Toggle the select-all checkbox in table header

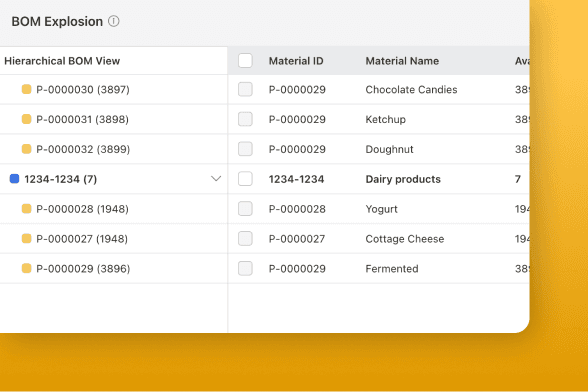(x=245, y=61)
